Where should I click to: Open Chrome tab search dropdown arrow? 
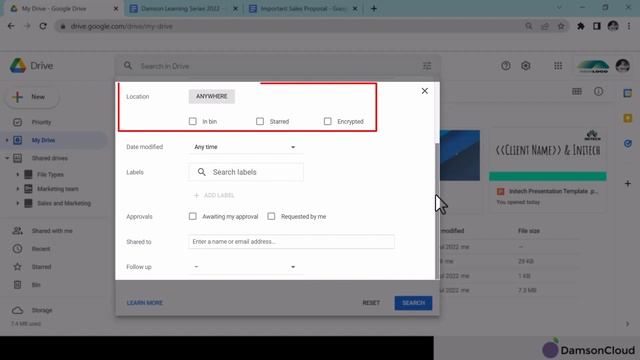click(x=559, y=8)
